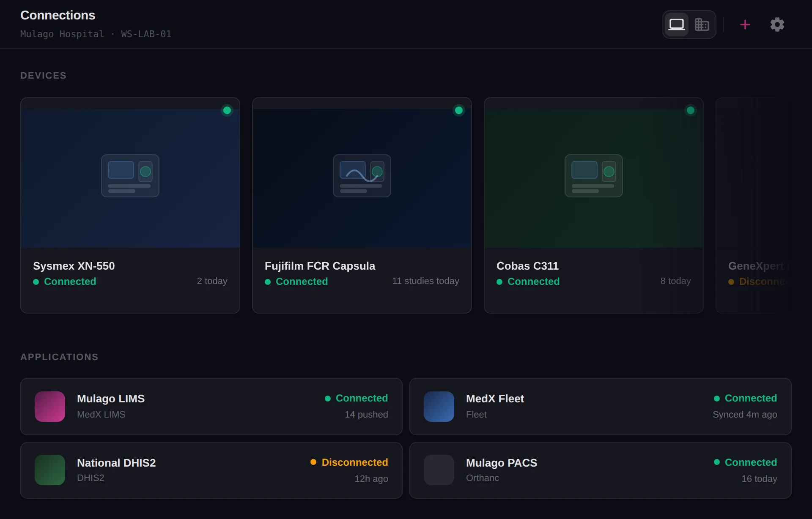Click Connected status of Mulago LIMS

[x=357, y=398]
